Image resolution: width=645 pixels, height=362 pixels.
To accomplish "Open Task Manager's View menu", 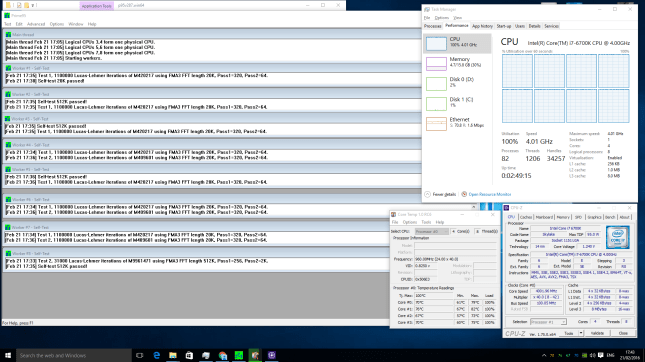I will coord(457,18).
